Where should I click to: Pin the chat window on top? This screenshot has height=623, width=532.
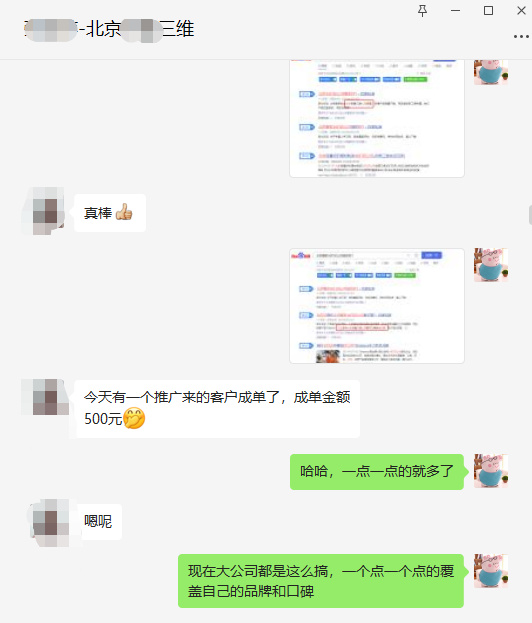(422, 11)
